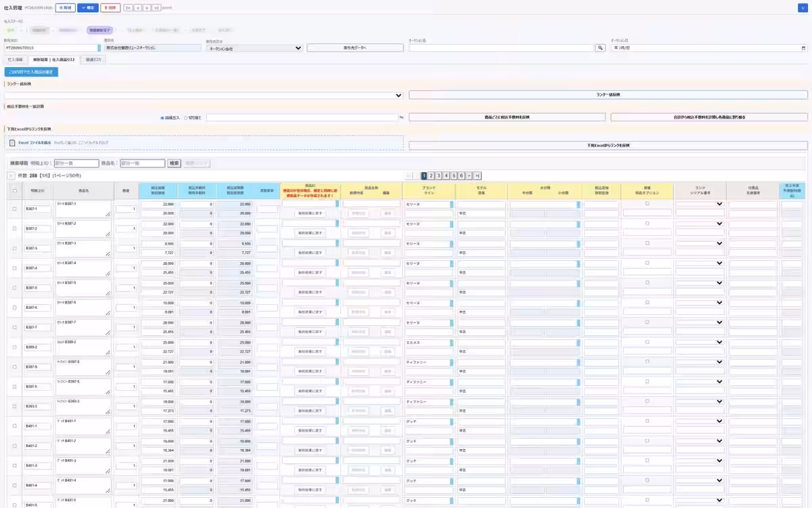
Task: Check the select-all checkbox in table header
Action: (x=15, y=190)
